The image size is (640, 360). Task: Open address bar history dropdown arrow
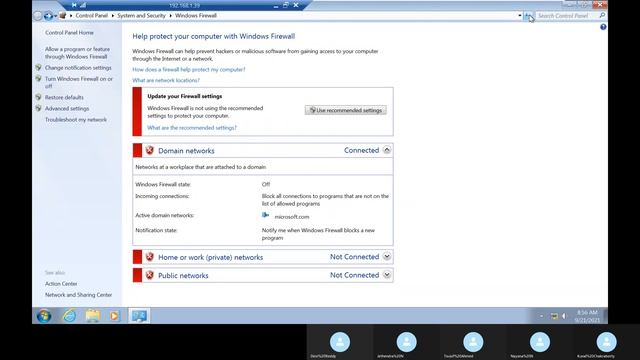coord(520,16)
